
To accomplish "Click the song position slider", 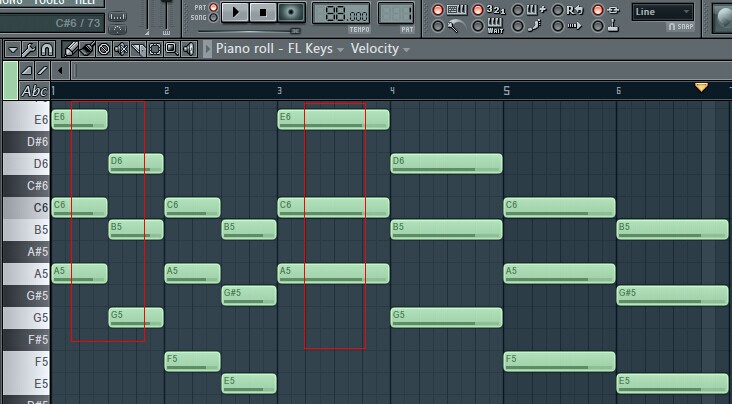I will tap(249, 31).
